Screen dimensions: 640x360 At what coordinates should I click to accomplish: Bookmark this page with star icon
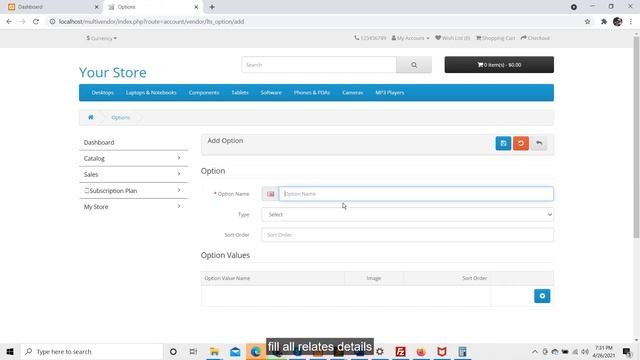tap(587, 22)
